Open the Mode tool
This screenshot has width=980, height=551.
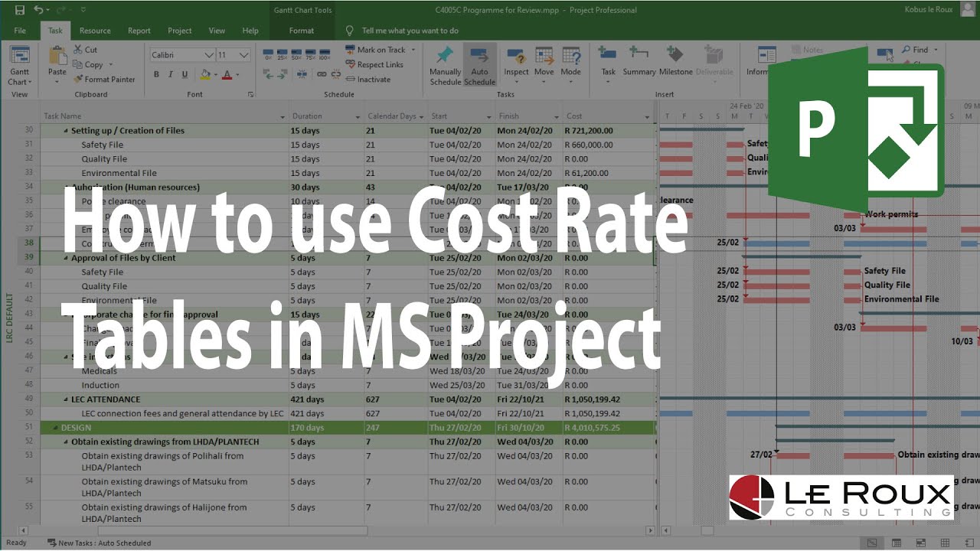tap(570, 64)
